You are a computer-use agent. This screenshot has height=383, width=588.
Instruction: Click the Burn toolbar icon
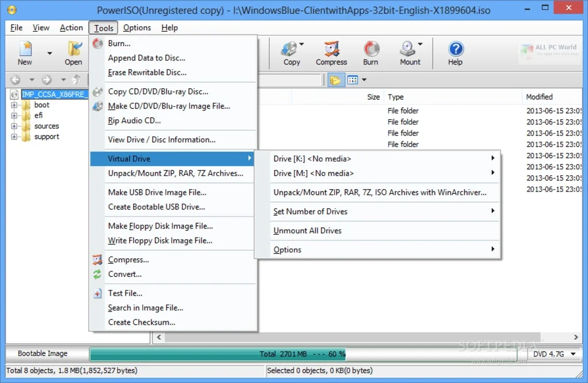click(x=371, y=53)
